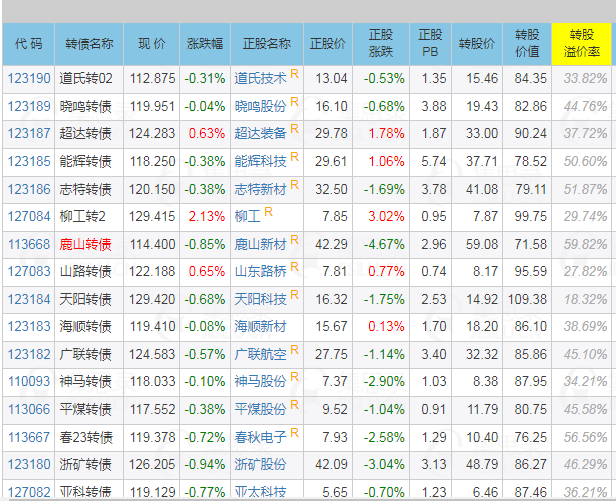Open bond code 123185 link
The image size is (616, 501).
tap(29, 161)
